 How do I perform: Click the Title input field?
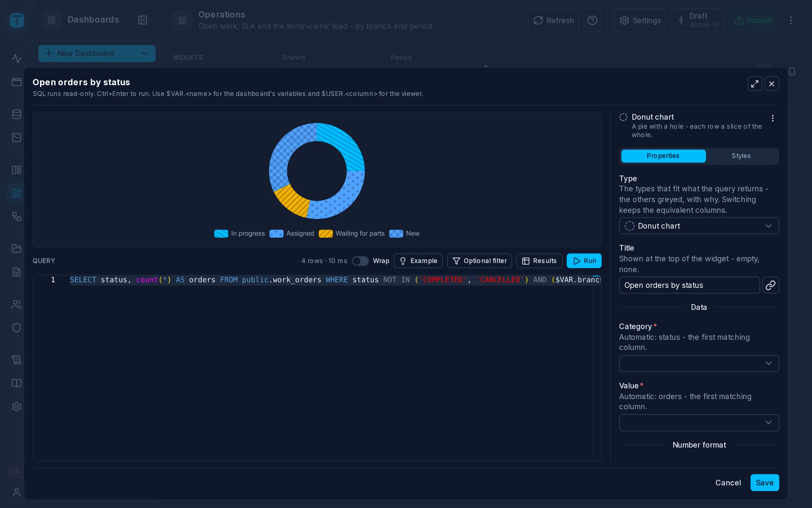click(689, 285)
